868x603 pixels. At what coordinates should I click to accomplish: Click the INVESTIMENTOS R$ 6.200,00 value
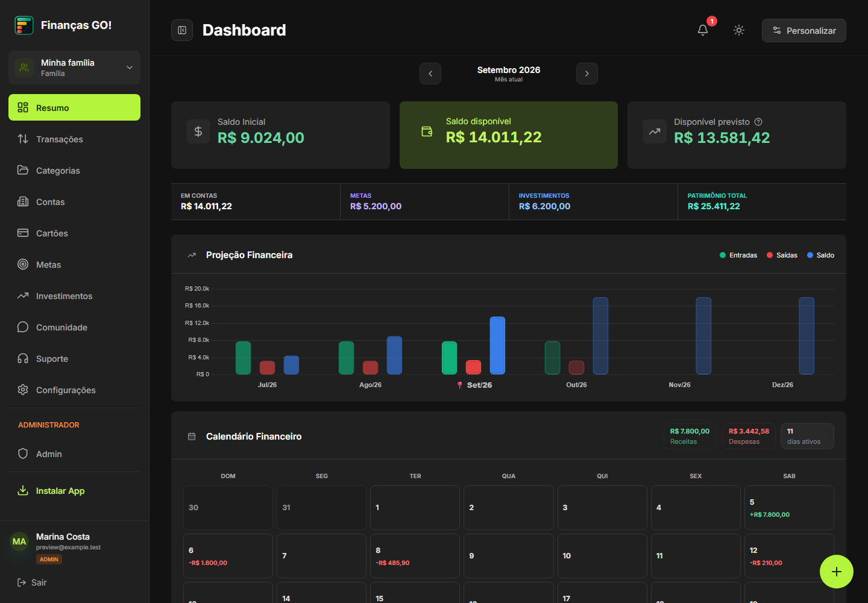coord(544,206)
